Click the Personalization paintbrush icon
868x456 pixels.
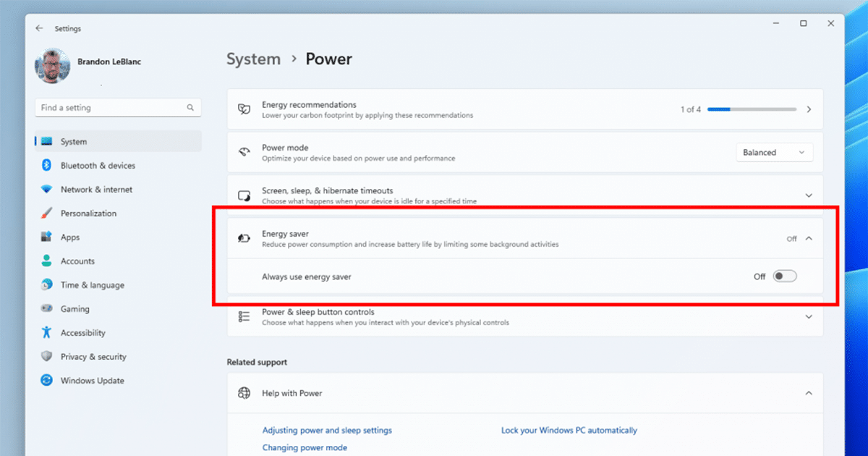click(x=46, y=214)
